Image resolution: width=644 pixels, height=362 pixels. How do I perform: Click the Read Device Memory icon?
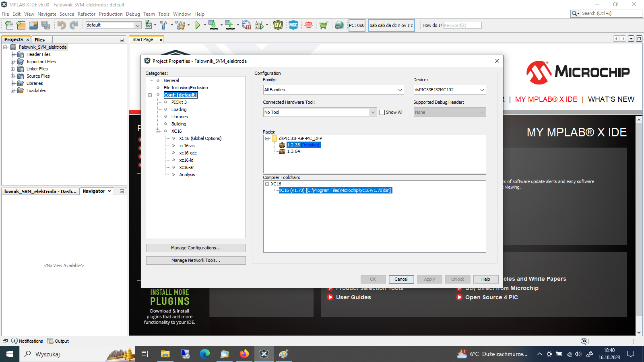229,25
